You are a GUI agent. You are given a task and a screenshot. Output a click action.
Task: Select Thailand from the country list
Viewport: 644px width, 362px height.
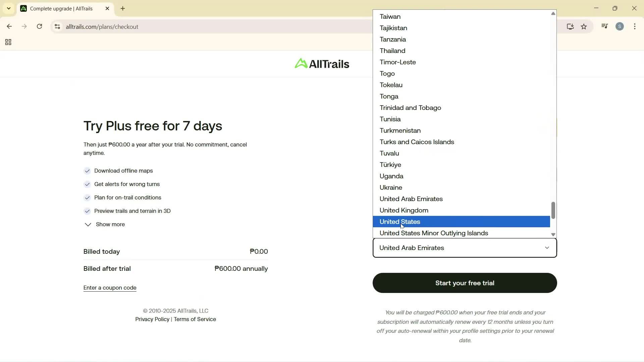click(x=393, y=51)
